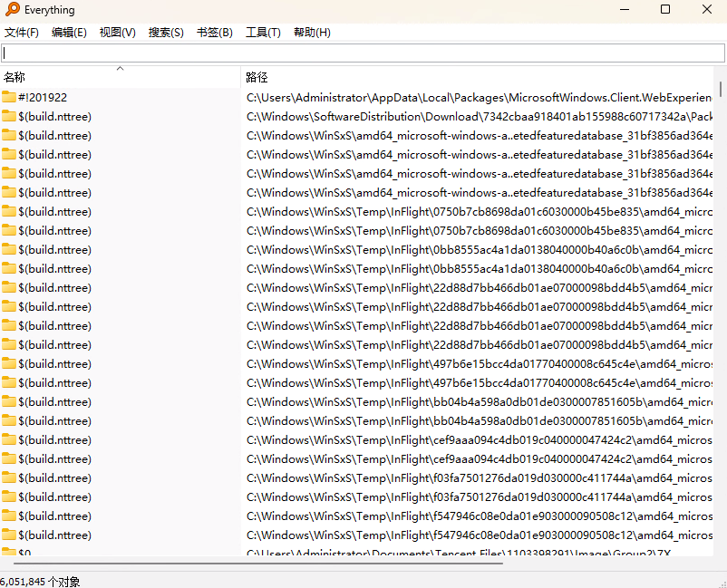Select folder icon of the SoftwareDistribution\Download row
Screen dimensions: 727x588
click(x=9, y=116)
